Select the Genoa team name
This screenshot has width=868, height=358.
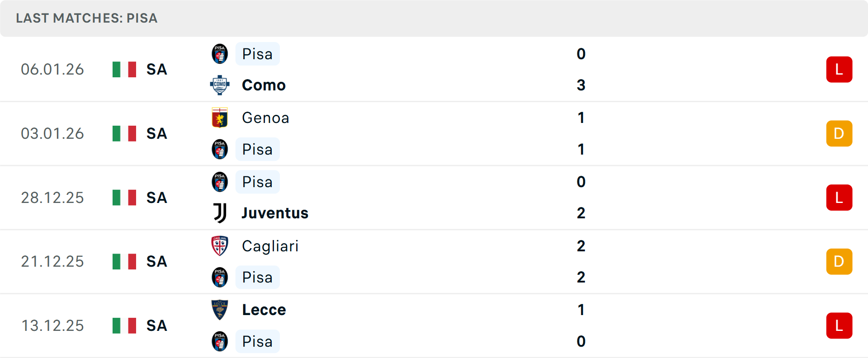[265, 118]
